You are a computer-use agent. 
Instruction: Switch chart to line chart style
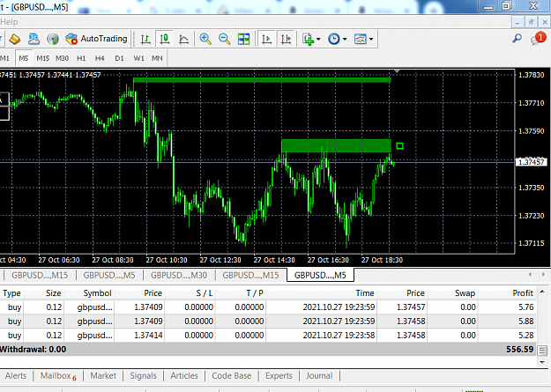tap(183, 39)
